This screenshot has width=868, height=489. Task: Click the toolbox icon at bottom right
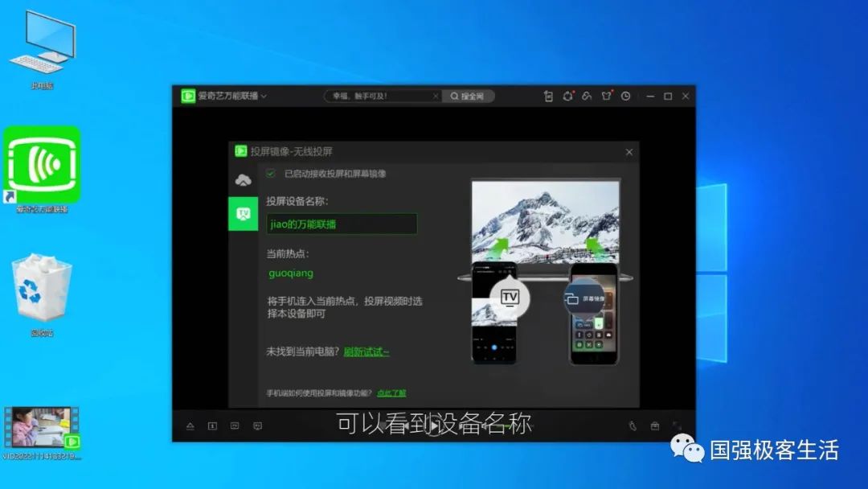[655, 426]
